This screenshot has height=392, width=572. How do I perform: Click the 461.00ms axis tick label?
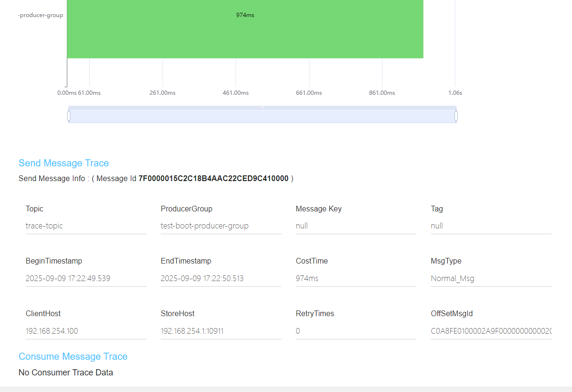tap(236, 93)
